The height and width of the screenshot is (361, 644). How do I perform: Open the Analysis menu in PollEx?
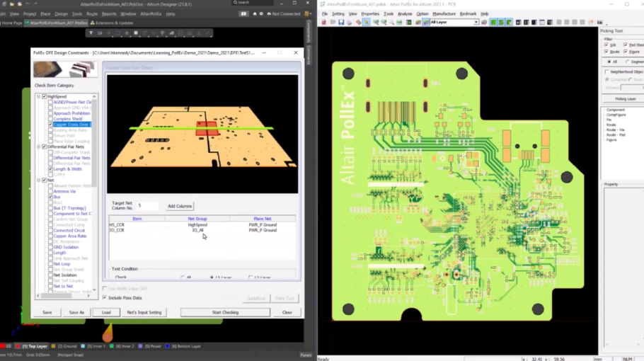point(405,13)
